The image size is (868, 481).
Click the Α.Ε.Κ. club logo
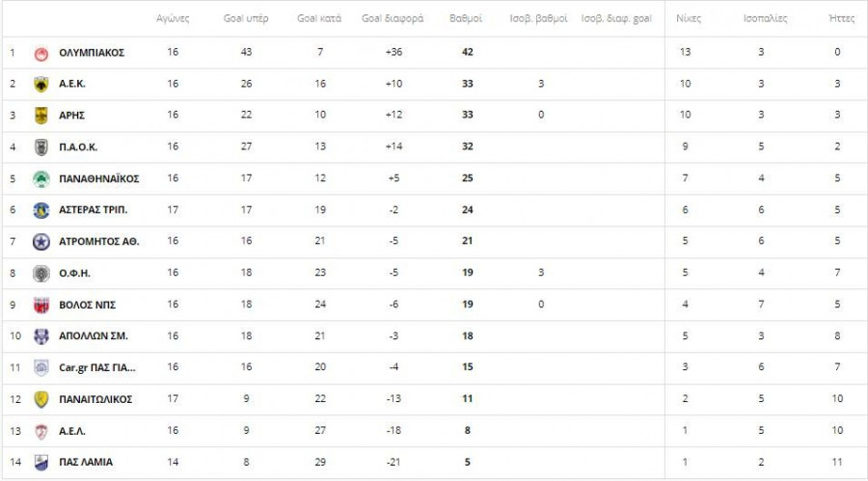[41, 84]
